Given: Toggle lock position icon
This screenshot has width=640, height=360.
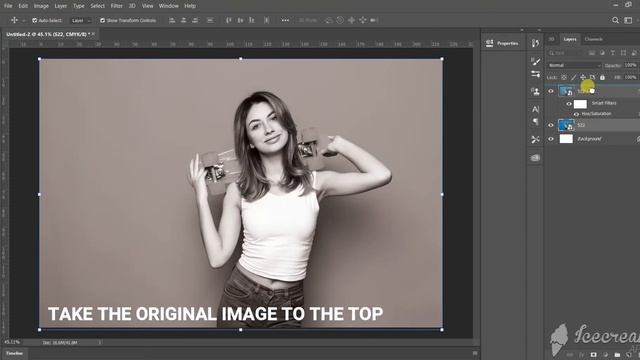Looking at the screenshot, I should click(583, 77).
